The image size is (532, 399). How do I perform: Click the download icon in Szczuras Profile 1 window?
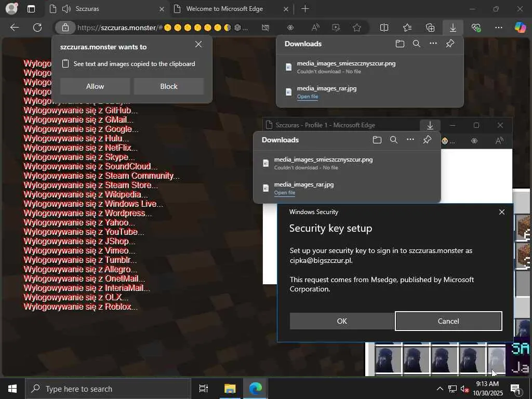(430, 126)
